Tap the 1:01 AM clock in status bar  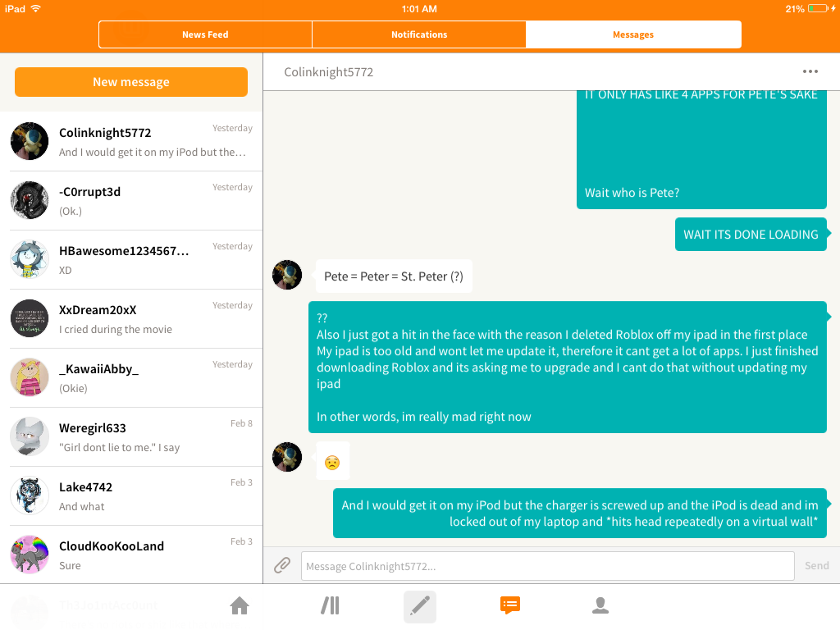point(419,9)
